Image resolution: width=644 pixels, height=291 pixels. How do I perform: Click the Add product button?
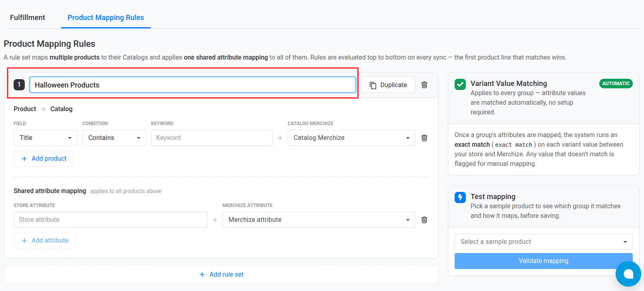pyautogui.click(x=44, y=159)
